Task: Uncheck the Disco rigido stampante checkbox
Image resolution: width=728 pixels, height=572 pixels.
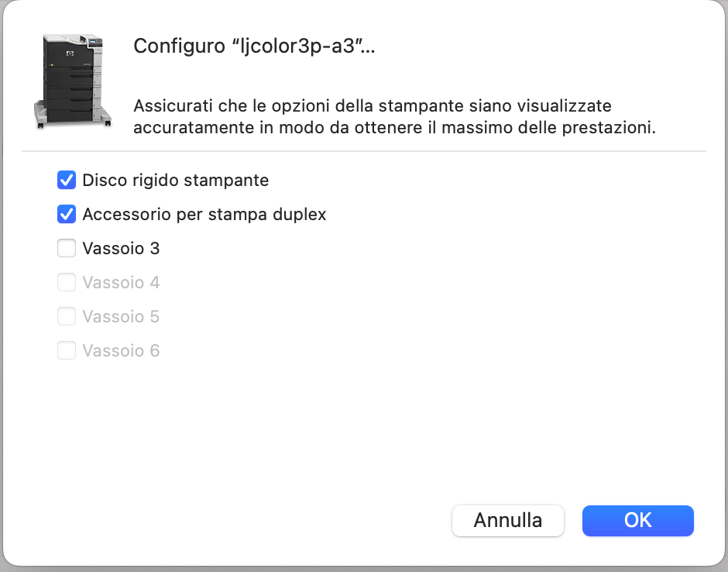Action: [x=67, y=181]
